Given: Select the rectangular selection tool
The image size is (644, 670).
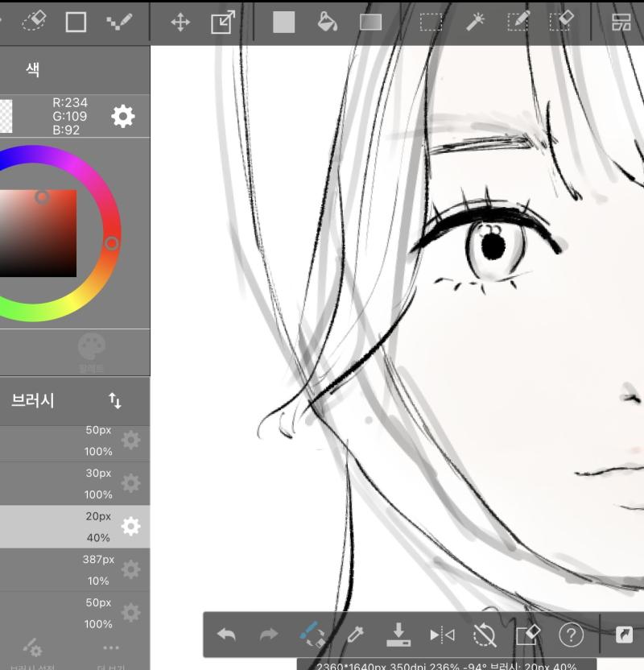Looking at the screenshot, I should pos(431,23).
